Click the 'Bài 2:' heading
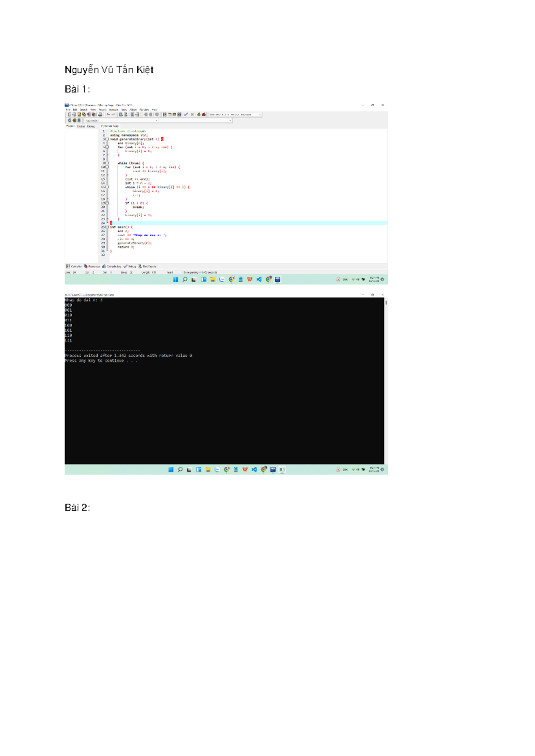 coord(78,508)
